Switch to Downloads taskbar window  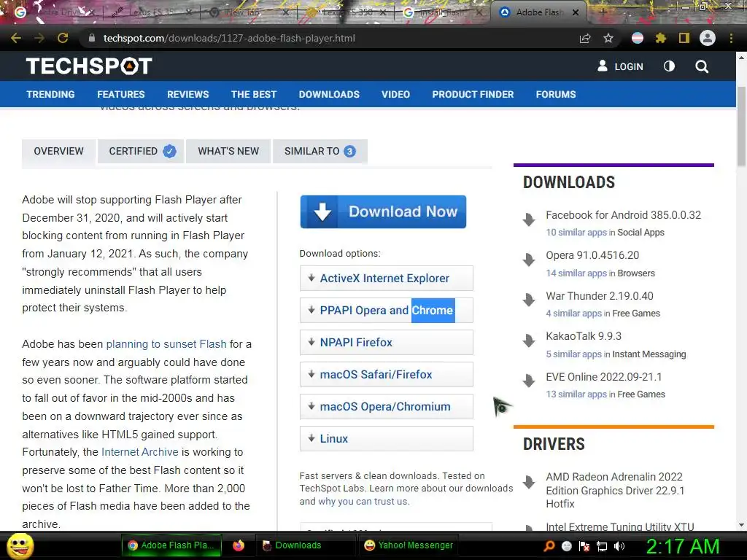306,545
